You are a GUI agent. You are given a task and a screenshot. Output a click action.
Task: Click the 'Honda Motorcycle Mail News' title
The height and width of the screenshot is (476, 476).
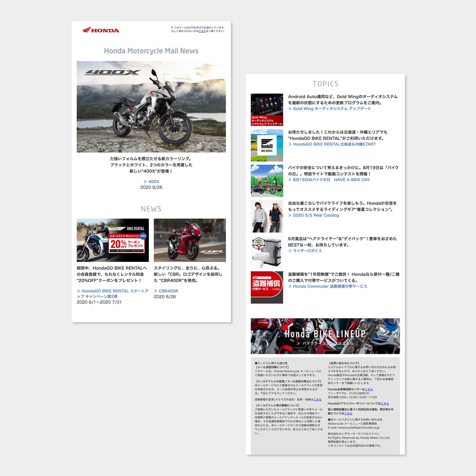pos(151,51)
